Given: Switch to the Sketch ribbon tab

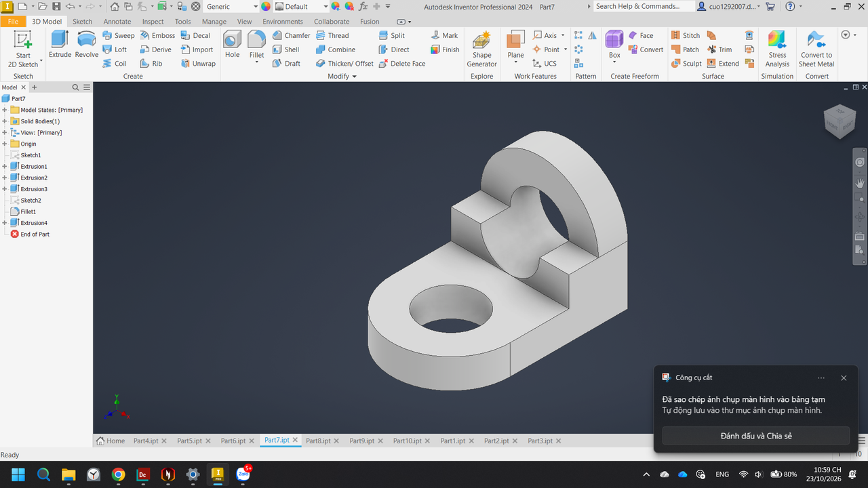Looking at the screenshot, I should (83, 22).
